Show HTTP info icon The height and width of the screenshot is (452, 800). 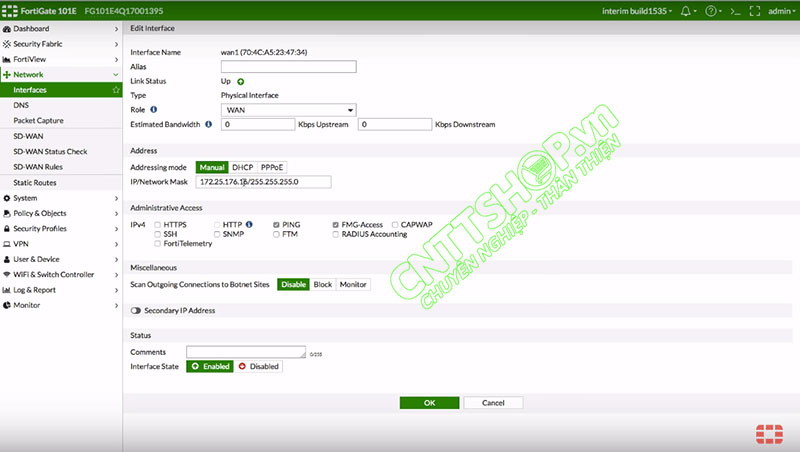pos(249,224)
